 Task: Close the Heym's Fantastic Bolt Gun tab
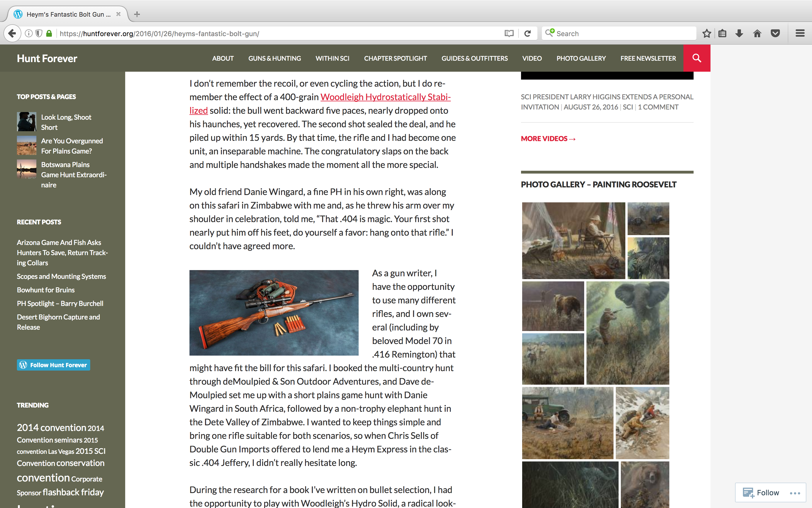pyautogui.click(x=118, y=14)
